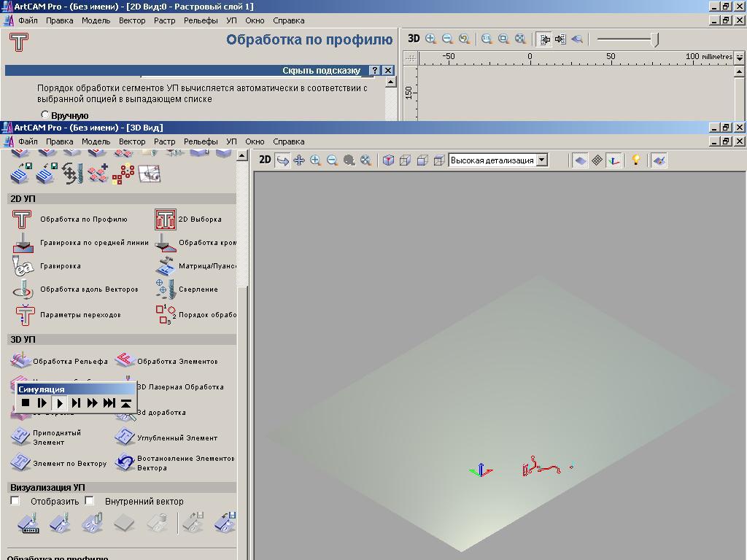This screenshot has width=747, height=560.
Task: Fast forward the simulation
Action: 93,402
